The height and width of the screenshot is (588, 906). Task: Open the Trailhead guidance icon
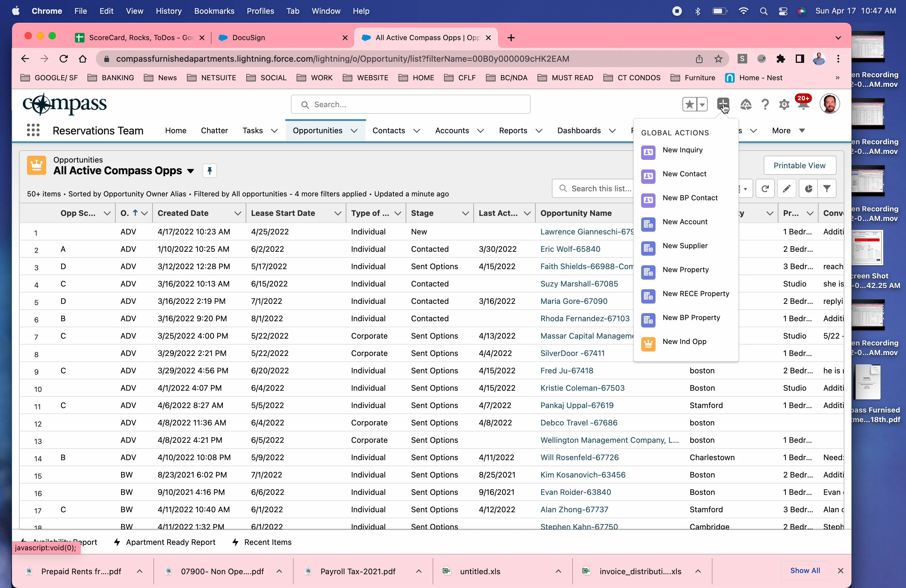[746, 104]
